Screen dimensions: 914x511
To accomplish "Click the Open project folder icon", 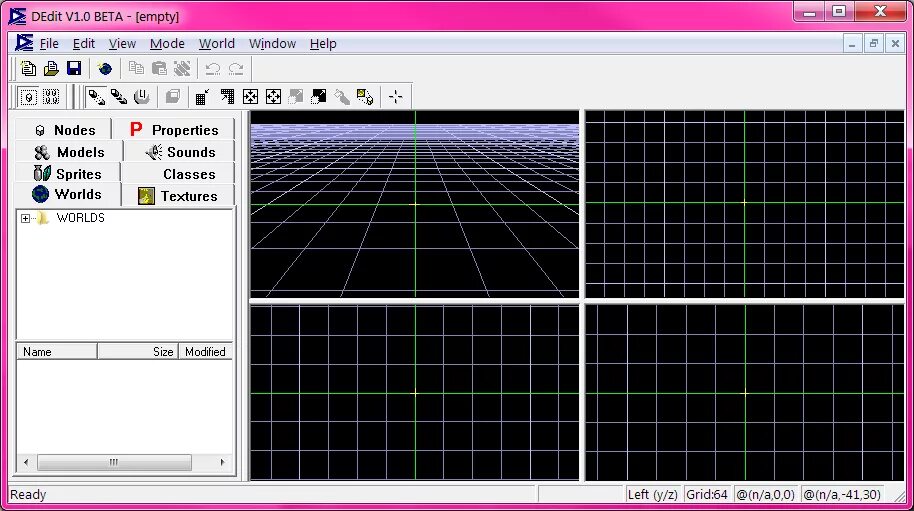I will point(51,68).
